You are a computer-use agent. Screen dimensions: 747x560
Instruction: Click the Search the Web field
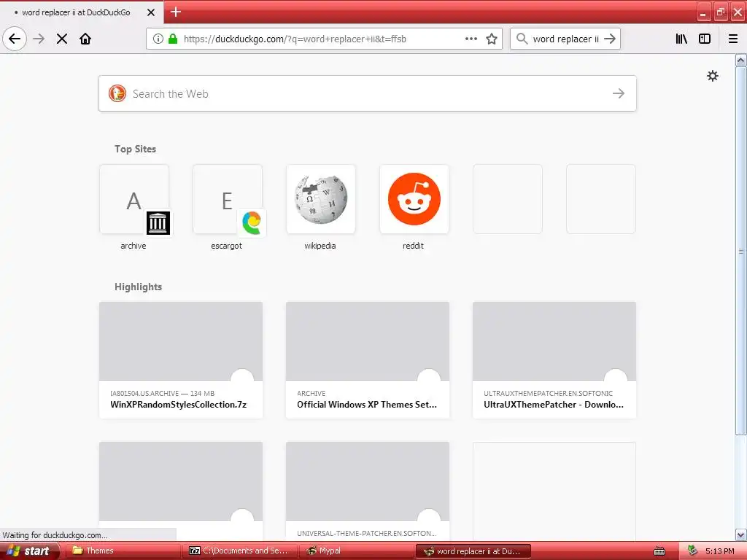(x=368, y=93)
